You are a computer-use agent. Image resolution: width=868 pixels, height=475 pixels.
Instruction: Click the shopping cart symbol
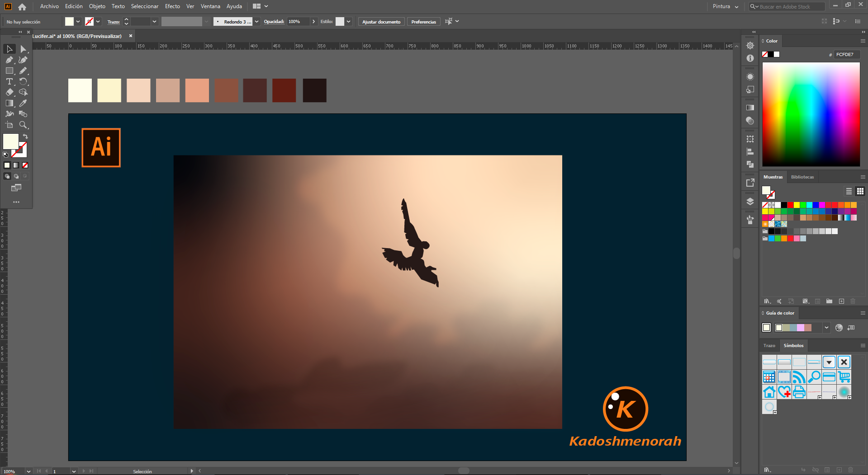844,377
